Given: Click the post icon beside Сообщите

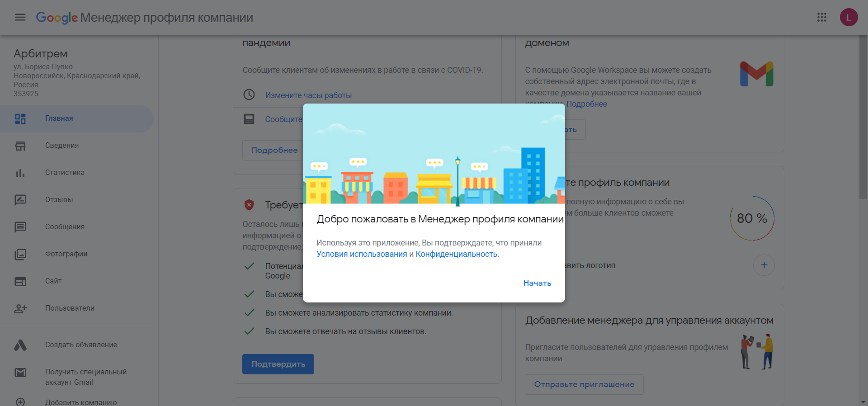Looking at the screenshot, I should pyautogui.click(x=249, y=119).
